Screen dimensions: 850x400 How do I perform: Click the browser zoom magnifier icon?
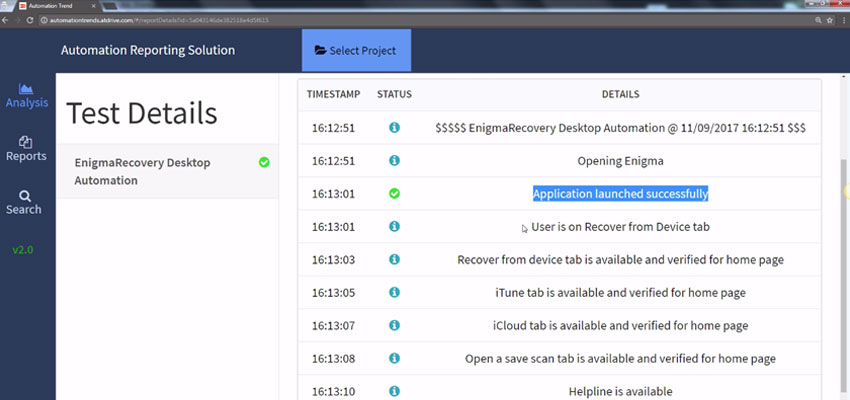[x=818, y=20]
